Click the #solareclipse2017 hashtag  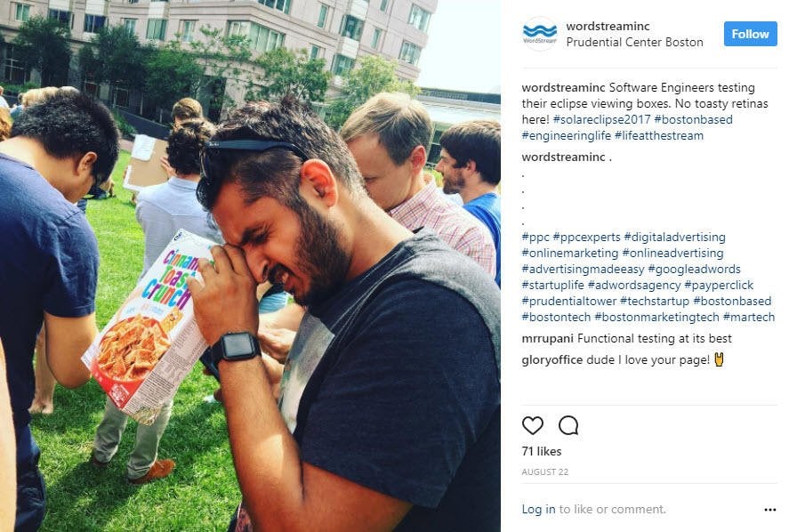pos(602,119)
